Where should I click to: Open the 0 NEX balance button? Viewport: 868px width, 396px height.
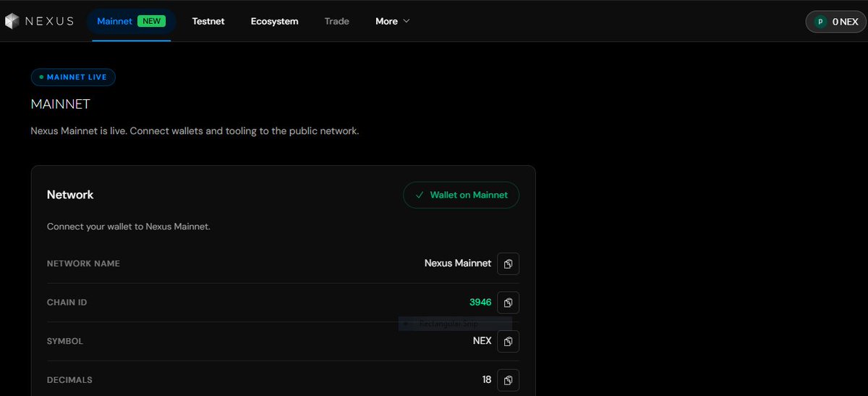tap(835, 22)
